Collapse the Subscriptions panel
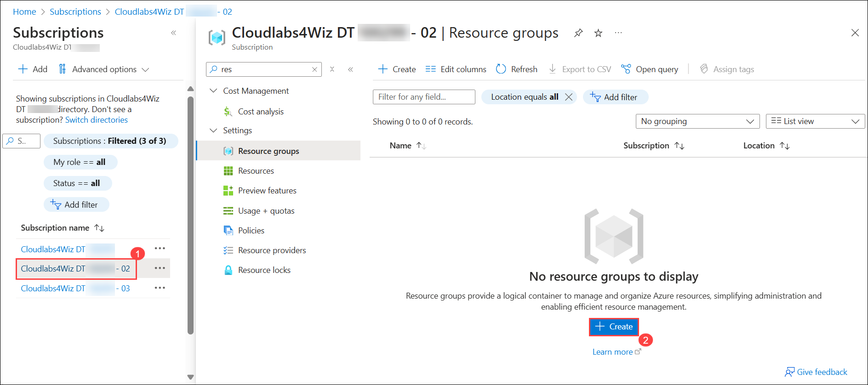This screenshot has width=868, height=385. [173, 33]
